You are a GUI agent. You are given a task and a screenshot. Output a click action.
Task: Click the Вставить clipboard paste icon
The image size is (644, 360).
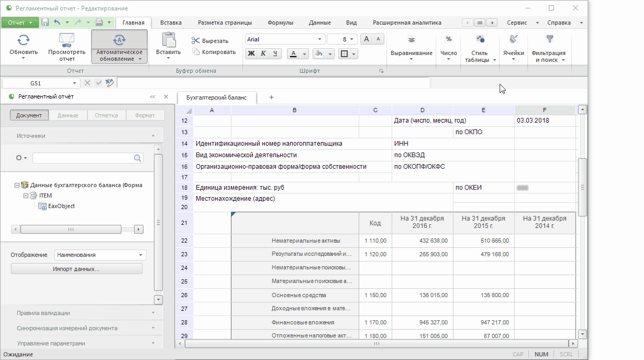[168, 40]
